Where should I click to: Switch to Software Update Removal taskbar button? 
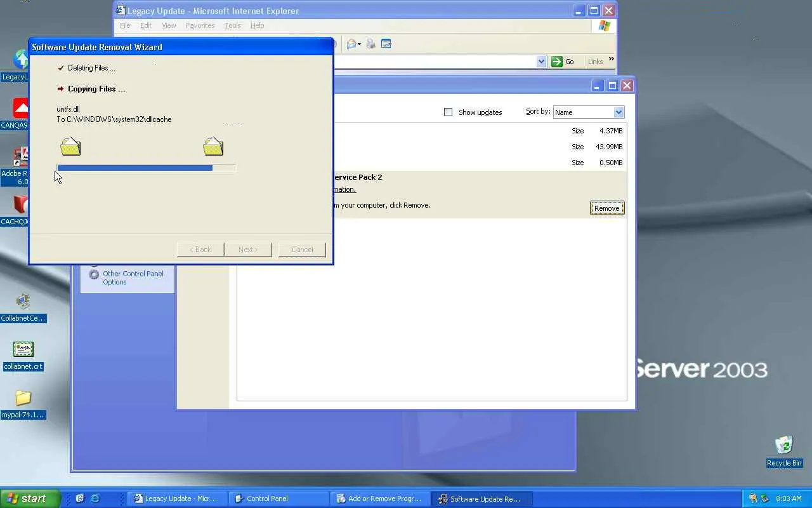click(x=481, y=498)
